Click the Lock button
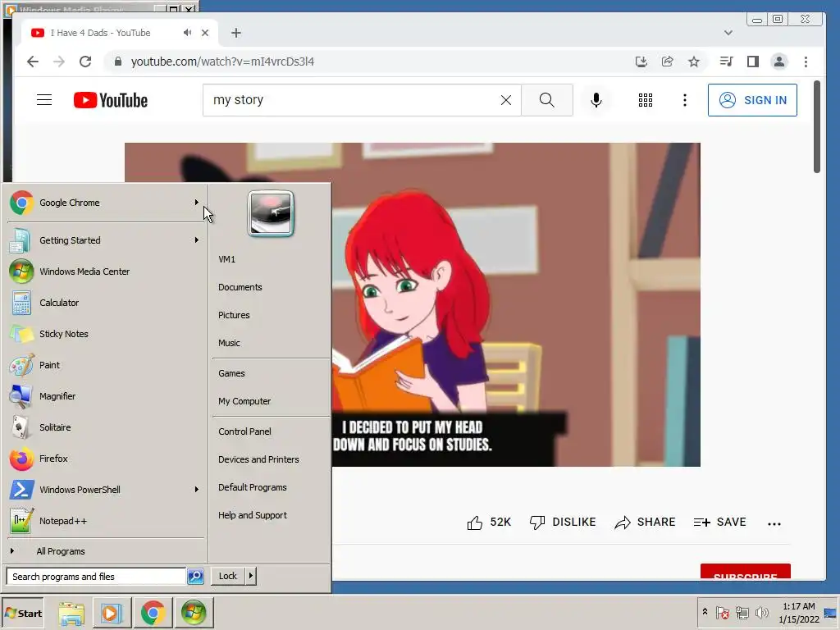 [228, 576]
